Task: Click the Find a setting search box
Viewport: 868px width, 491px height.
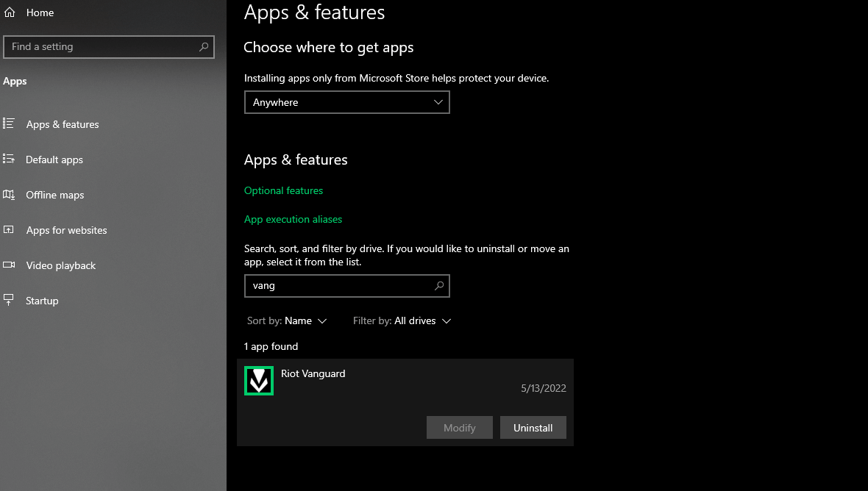Action: (109, 47)
